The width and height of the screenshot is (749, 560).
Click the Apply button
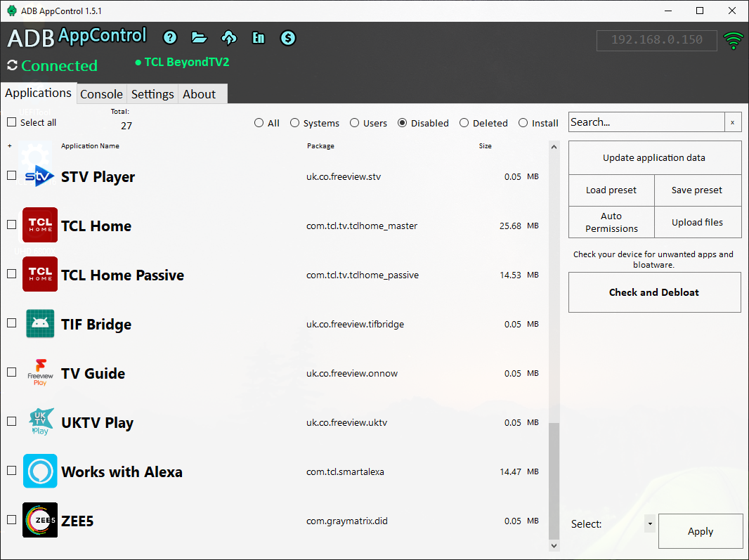pos(701,531)
